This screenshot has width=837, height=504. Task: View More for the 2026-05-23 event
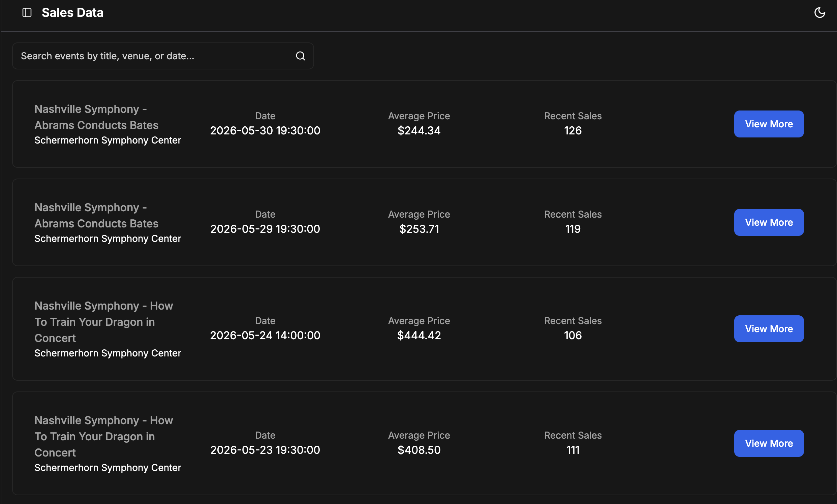[769, 443]
